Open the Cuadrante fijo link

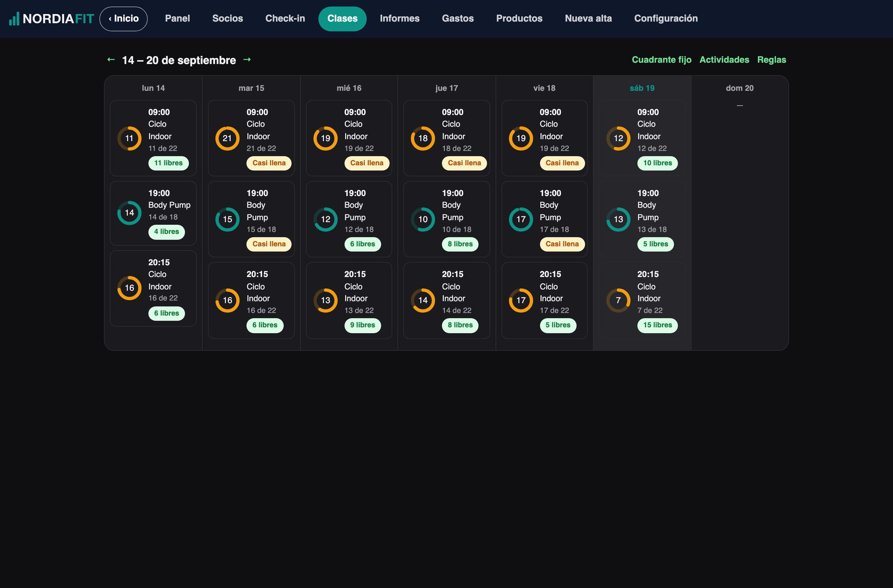coord(662,60)
